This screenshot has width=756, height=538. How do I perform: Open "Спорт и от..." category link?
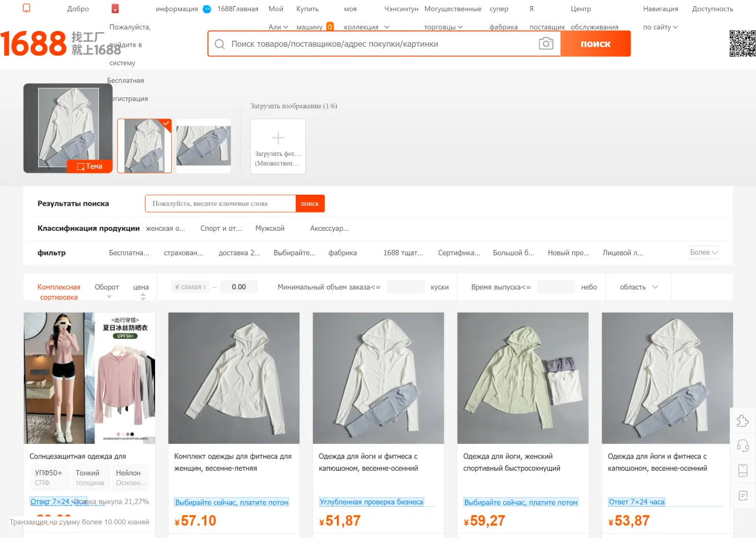221,228
